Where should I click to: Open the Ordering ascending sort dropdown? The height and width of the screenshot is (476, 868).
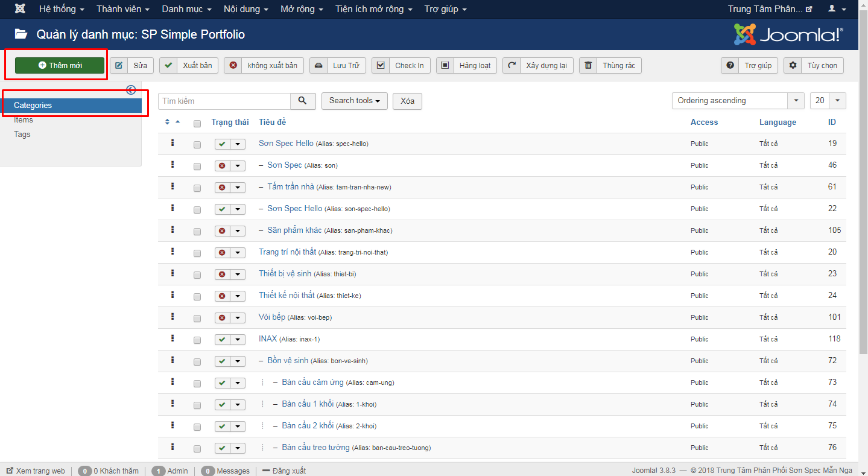[x=738, y=101]
